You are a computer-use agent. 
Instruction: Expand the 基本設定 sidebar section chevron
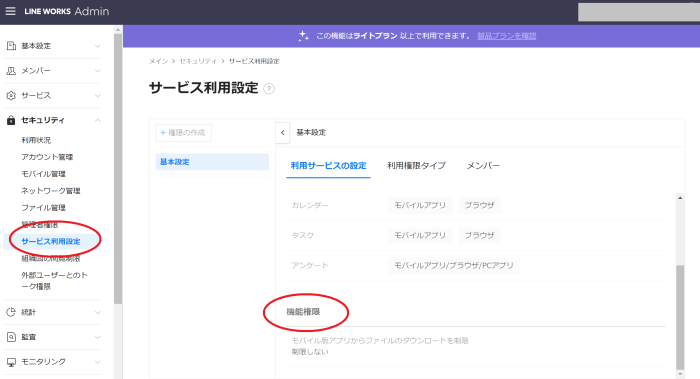pyautogui.click(x=97, y=46)
